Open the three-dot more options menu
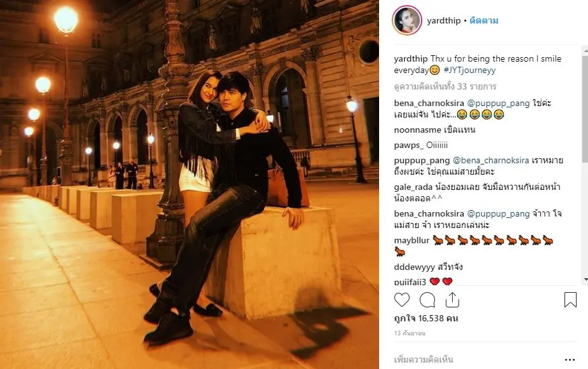 click(570, 360)
